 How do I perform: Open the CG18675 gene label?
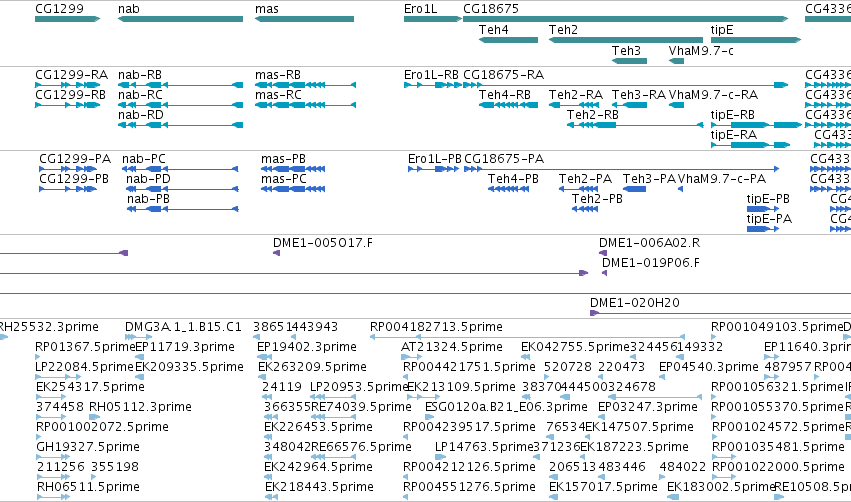point(491,9)
